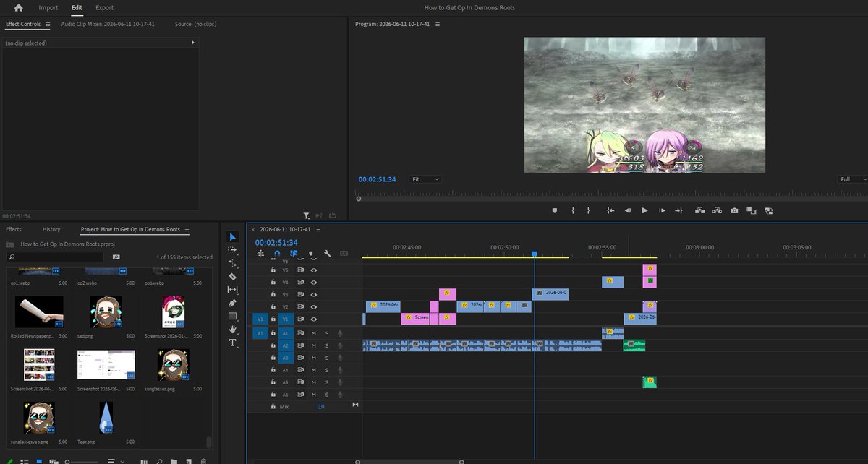Enable voice-over record on track A4

[340, 370]
